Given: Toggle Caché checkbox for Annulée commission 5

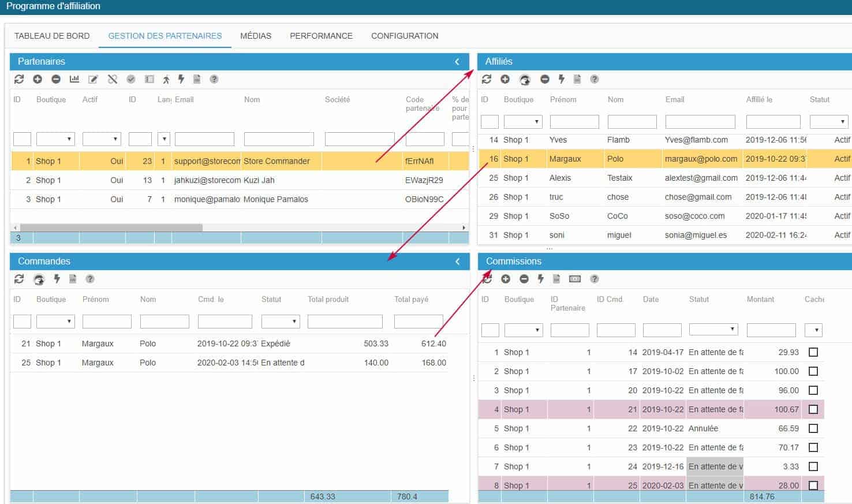Looking at the screenshot, I should [813, 428].
